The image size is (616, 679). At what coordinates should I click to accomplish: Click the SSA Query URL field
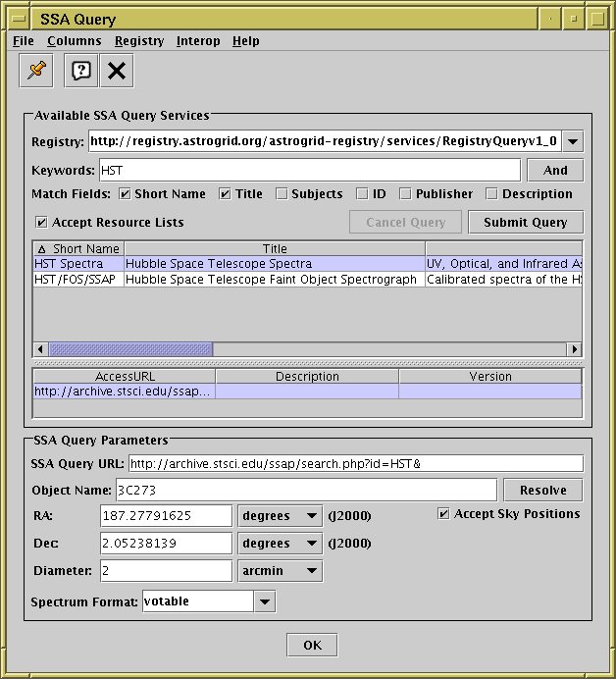coord(356,464)
